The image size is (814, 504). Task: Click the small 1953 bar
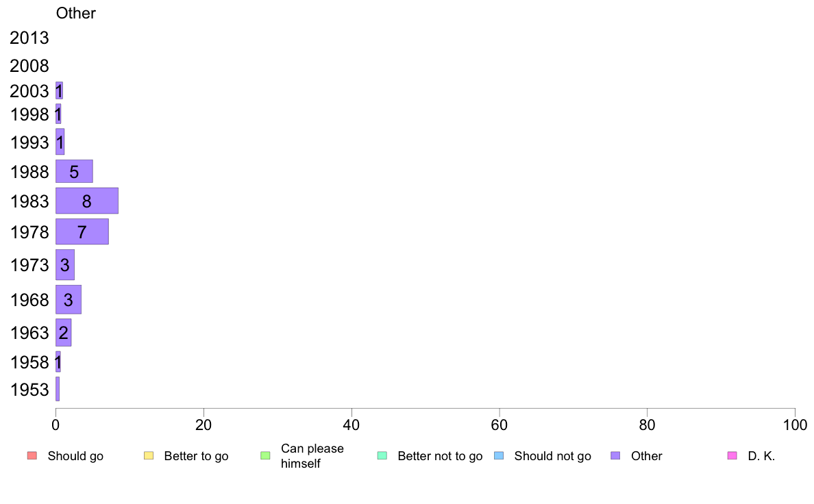(58, 389)
